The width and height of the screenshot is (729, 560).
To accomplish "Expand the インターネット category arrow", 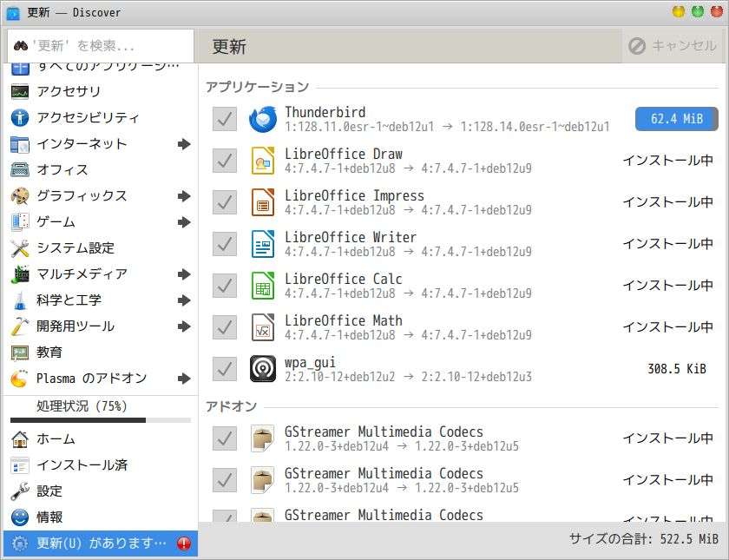I will [x=184, y=144].
